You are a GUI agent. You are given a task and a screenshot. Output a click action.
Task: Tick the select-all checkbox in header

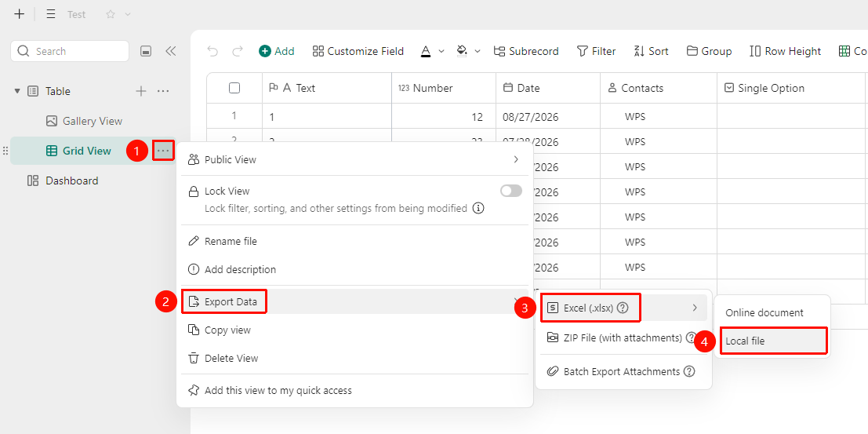pyautogui.click(x=234, y=88)
